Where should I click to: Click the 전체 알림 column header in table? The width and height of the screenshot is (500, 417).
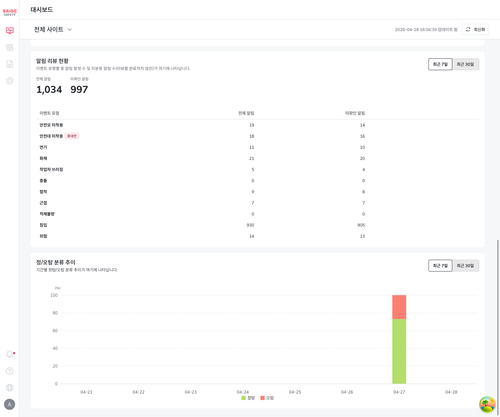(x=246, y=113)
